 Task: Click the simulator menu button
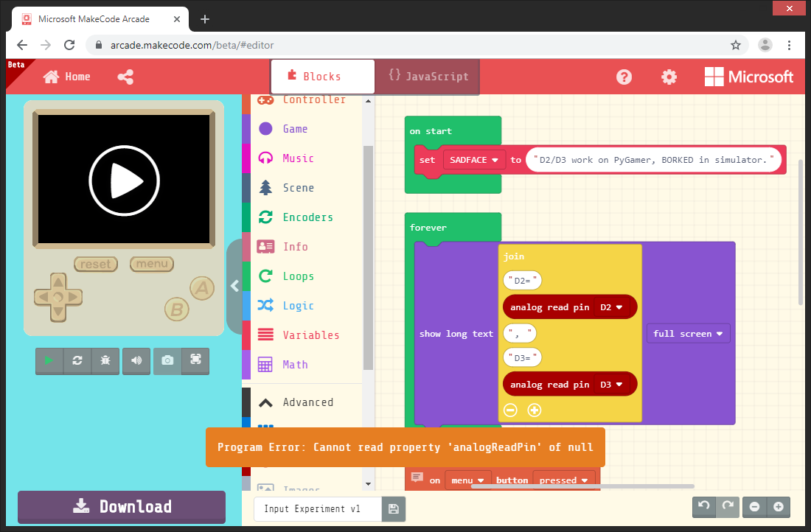[152, 265]
